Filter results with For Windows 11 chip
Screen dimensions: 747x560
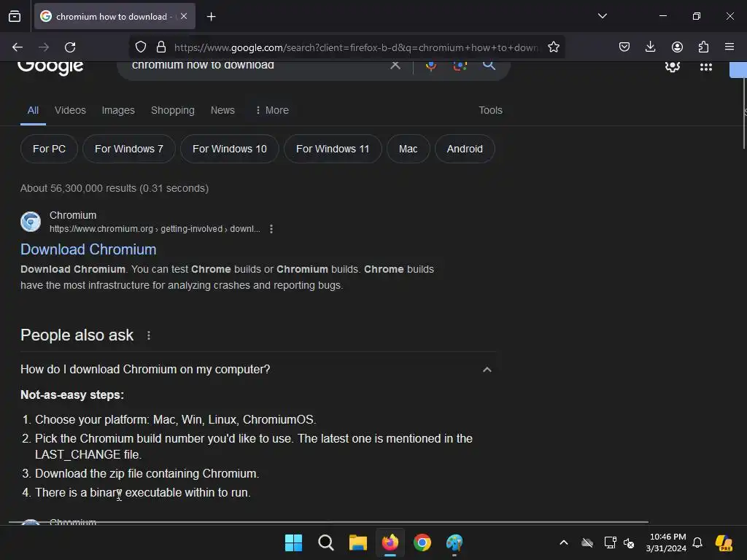pyautogui.click(x=333, y=149)
